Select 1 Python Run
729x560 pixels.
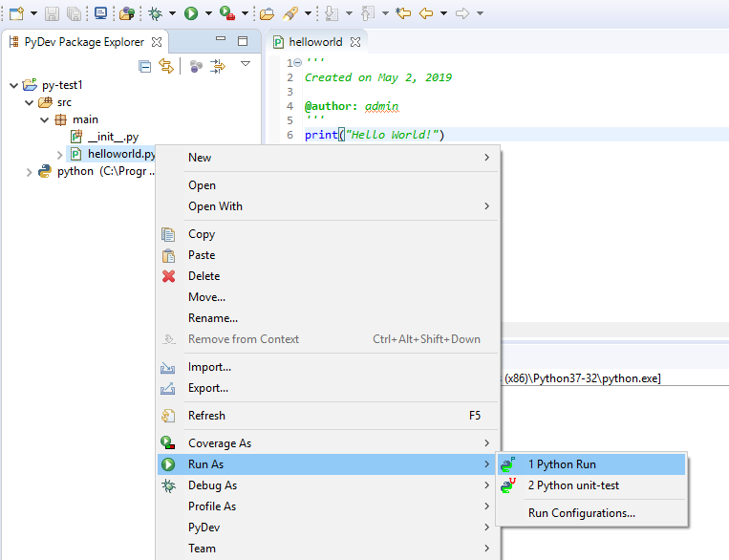591,464
